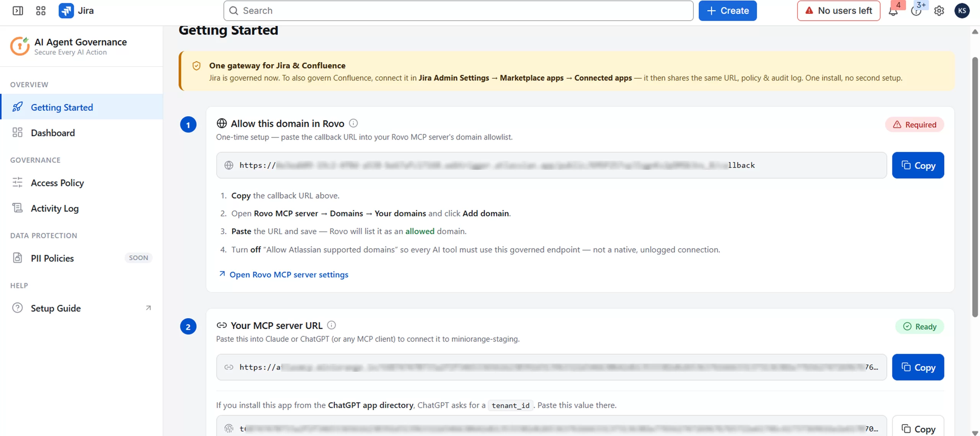Copy the callback URL
Image resolution: width=980 pixels, height=436 pixels.
(918, 165)
